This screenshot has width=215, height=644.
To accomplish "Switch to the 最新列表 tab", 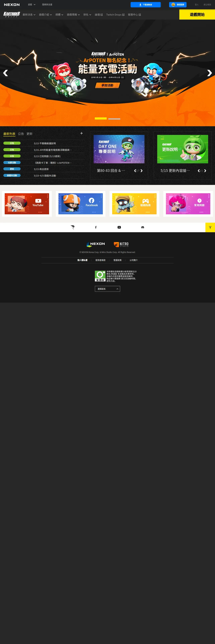I will (9, 134).
